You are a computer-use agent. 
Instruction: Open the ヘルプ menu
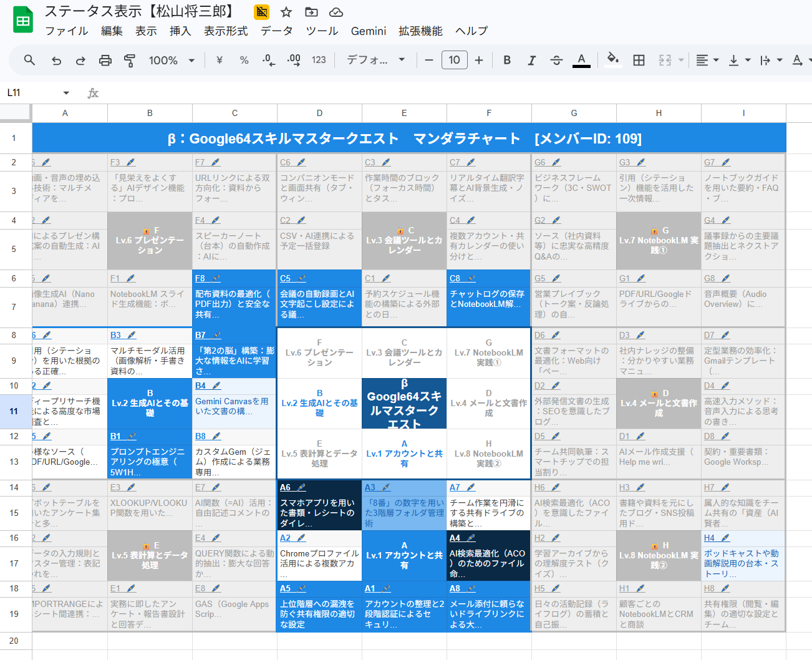471,31
